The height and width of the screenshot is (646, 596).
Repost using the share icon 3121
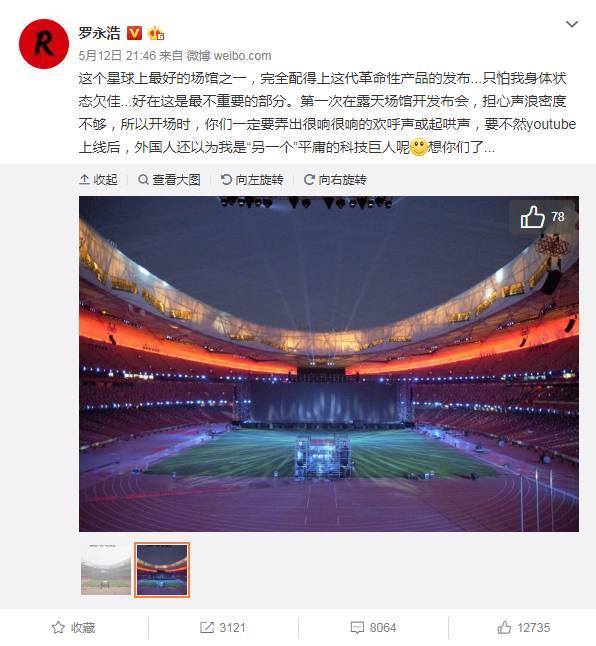pyautogui.click(x=223, y=627)
